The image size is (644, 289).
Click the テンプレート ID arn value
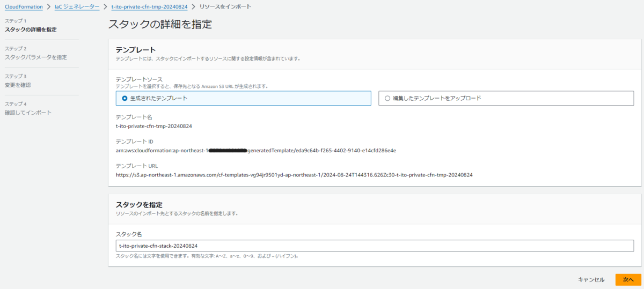pyautogui.click(x=256, y=150)
